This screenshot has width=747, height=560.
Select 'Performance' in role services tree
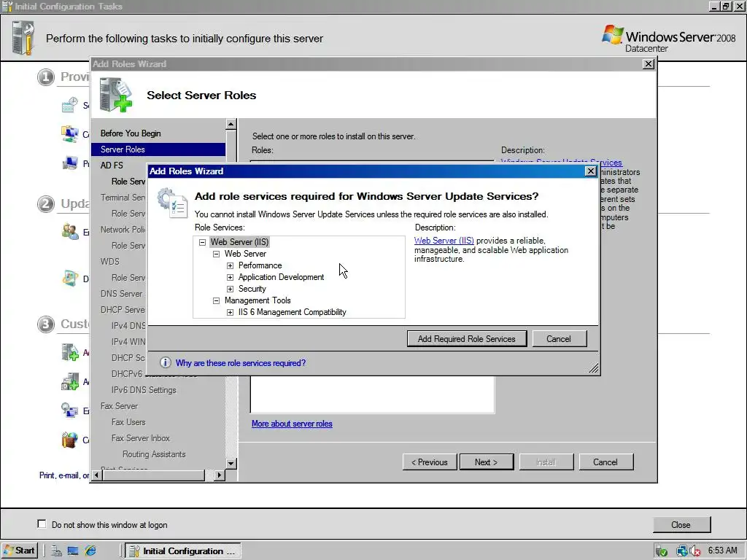[260, 265]
